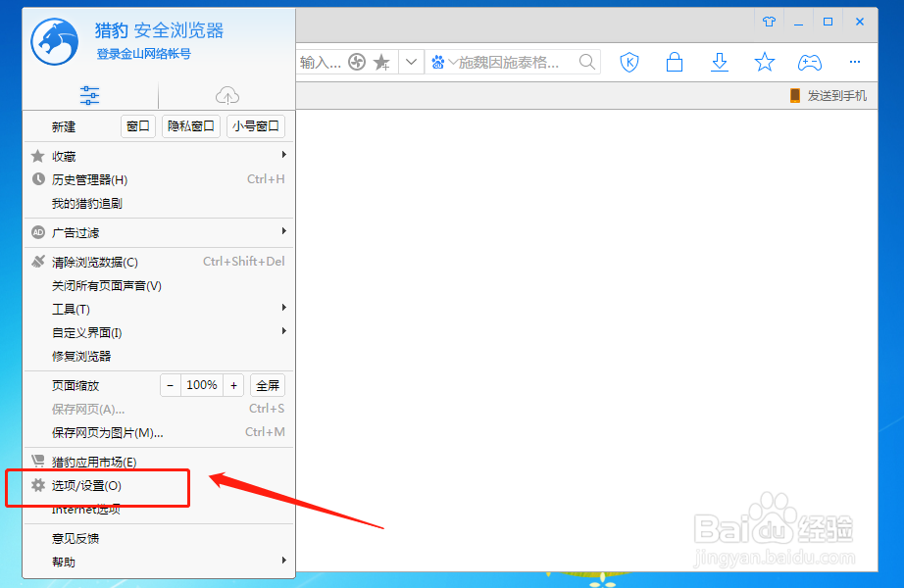Screen dimensions: 904x588
Task: Open the Baidu paw search engine dropdown
Action: 444,63
